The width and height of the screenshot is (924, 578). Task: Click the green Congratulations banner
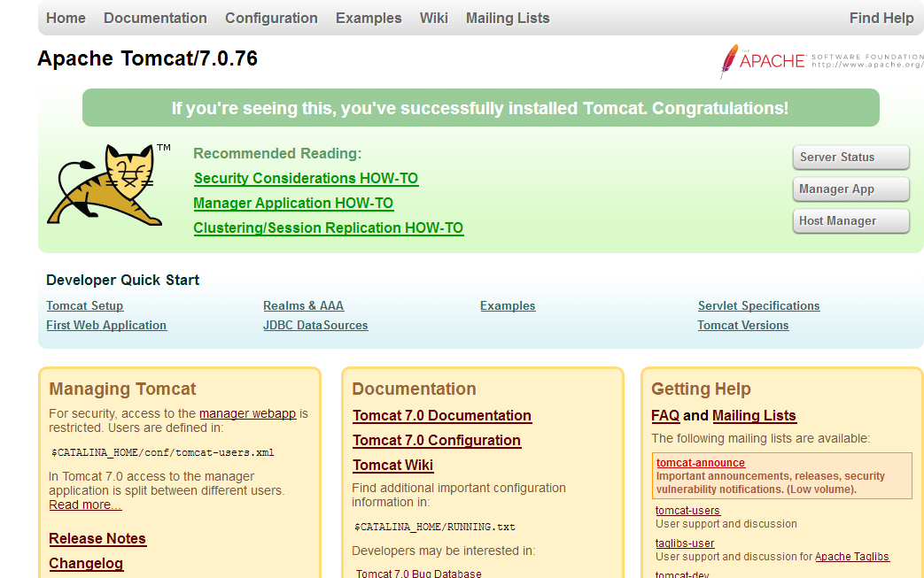pyautogui.click(x=481, y=108)
